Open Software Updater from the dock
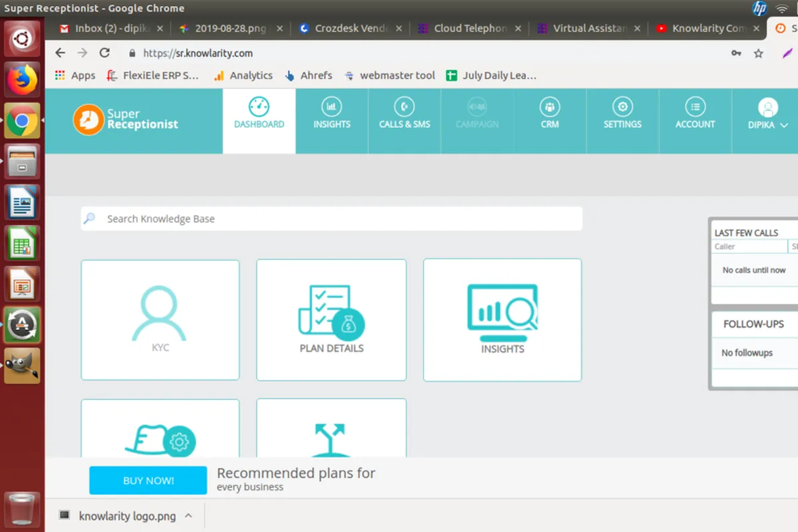 [22, 325]
